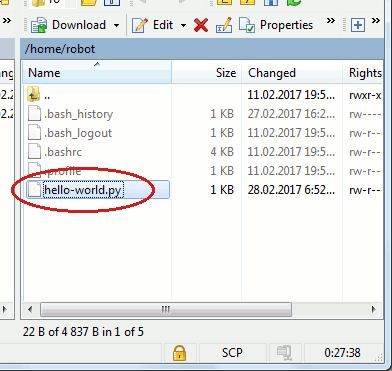Click the '4 KB' size cell

click(222, 152)
